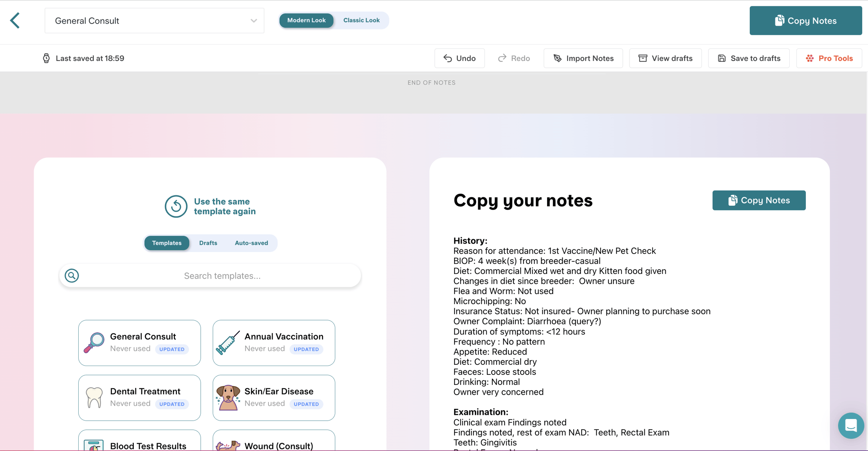This screenshot has height=451, width=868.
Task: Switch to Classic Look
Action: 361,20
